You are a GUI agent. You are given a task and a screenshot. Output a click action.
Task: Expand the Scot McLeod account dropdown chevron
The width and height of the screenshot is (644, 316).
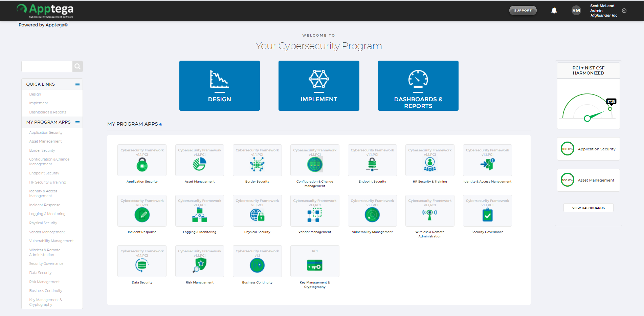(624, 10)
